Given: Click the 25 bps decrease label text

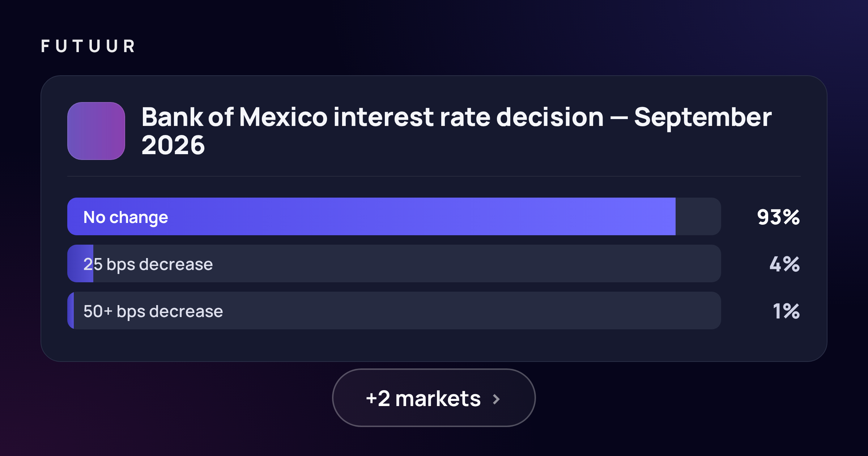Looking at the screenshot, I should coord(148,264).
